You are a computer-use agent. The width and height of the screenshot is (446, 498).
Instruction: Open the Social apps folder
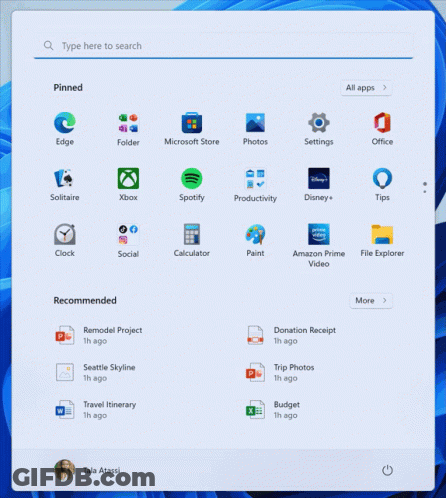pyautogui.click(x=128, y=241)
